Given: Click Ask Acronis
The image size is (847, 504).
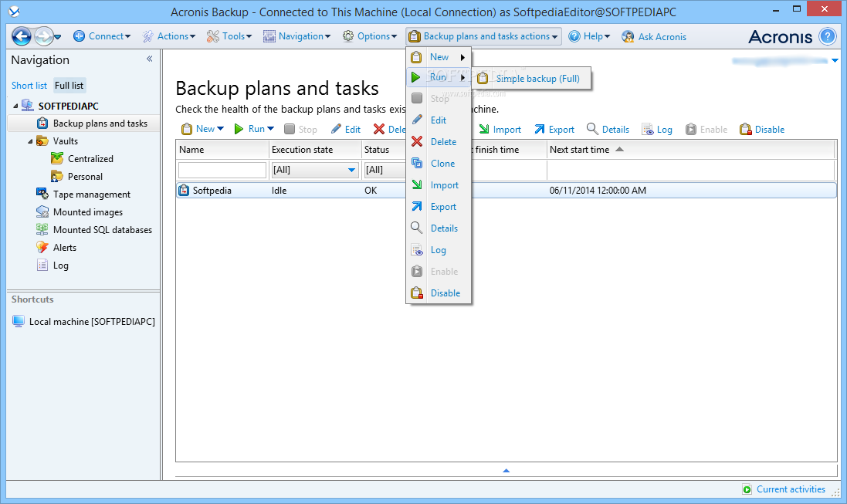Looking at the screenshot, I should click(x=654, y=37).
